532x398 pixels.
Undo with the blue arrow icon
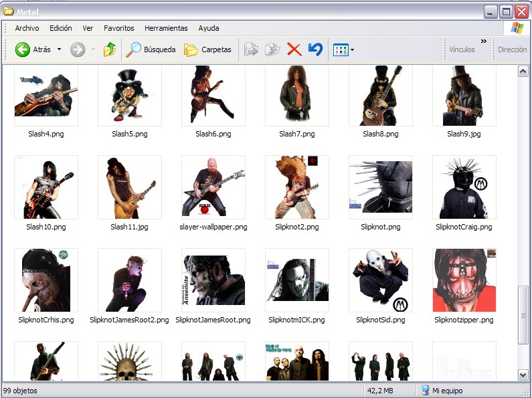point(315,49)
